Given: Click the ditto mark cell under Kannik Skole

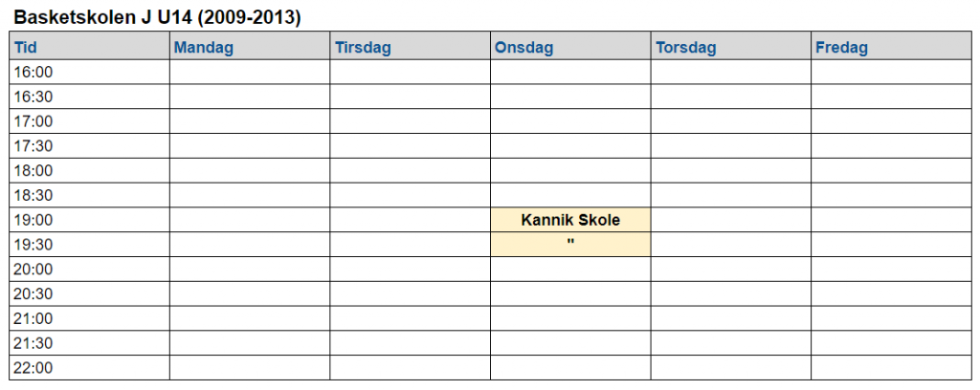Looking at the screenshot, I should [x=570, y=245].
